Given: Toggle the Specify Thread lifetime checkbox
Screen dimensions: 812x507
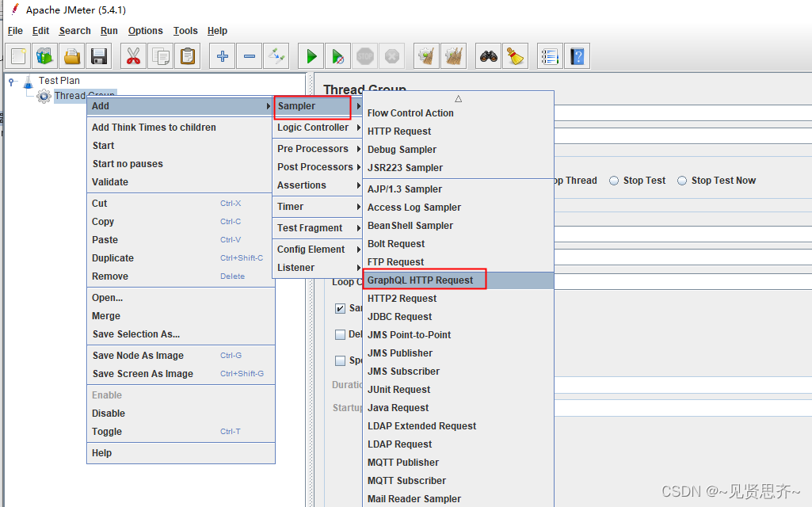Looking at the screenshot, I should tap(340, 360).
